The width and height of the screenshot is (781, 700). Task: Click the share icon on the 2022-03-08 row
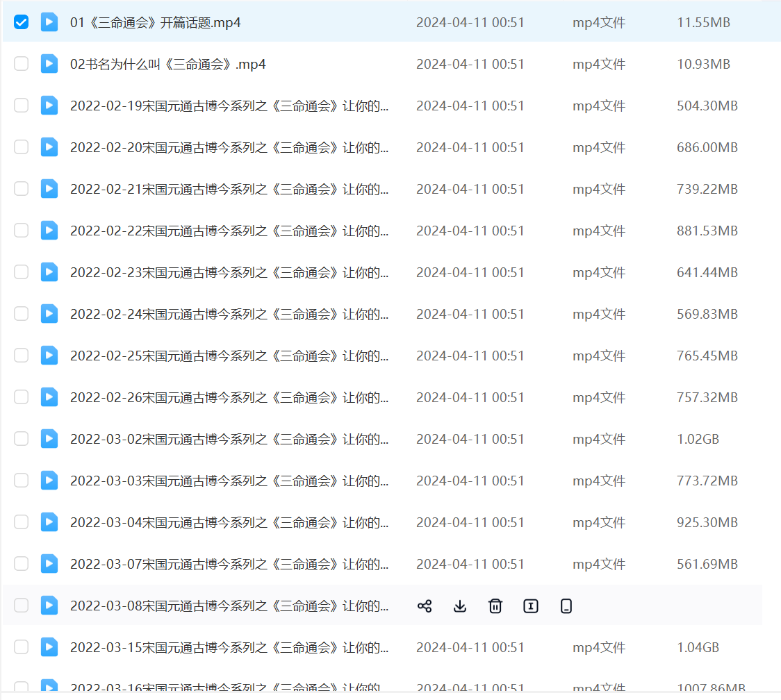(x=425, y=606)
